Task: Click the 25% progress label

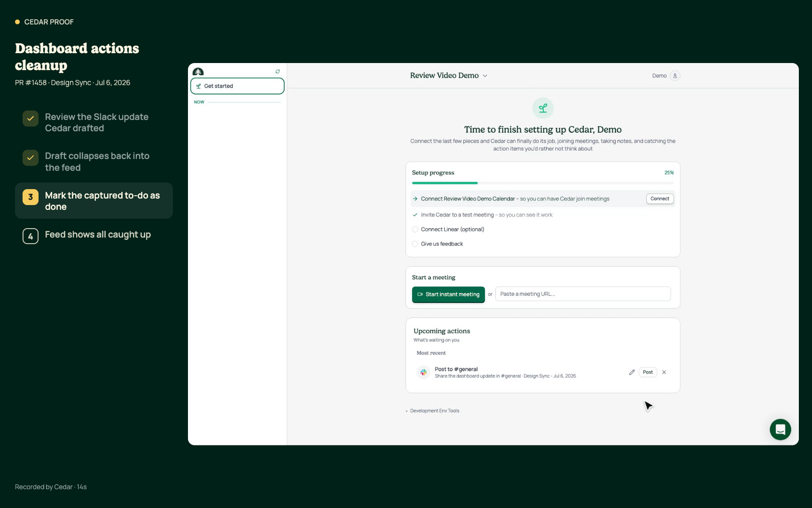Action: [669, 173]
